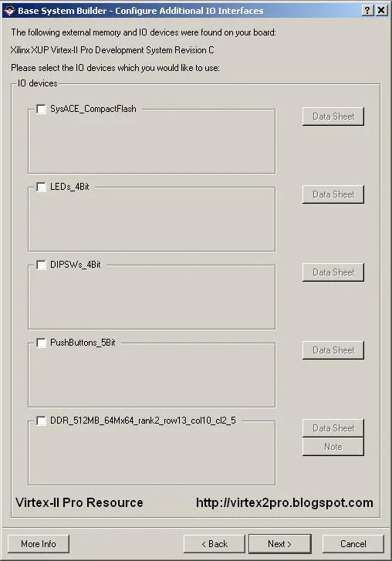Click the question mark help button

(x=367, y=10)
